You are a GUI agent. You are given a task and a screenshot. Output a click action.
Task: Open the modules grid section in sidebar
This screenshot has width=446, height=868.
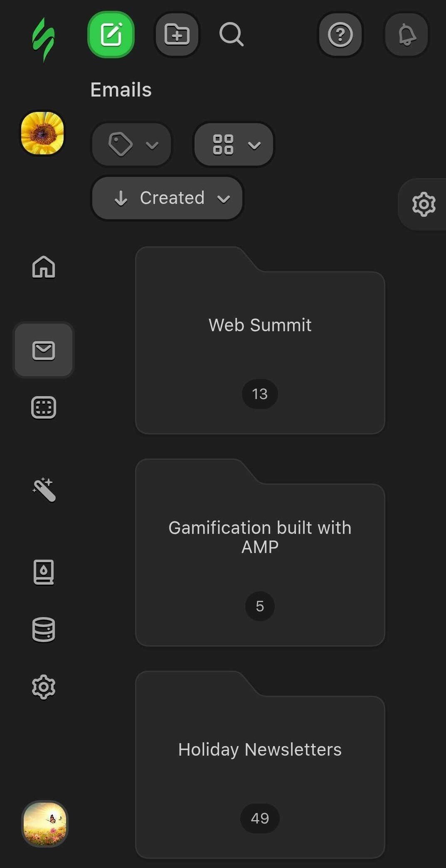point(44,407)
